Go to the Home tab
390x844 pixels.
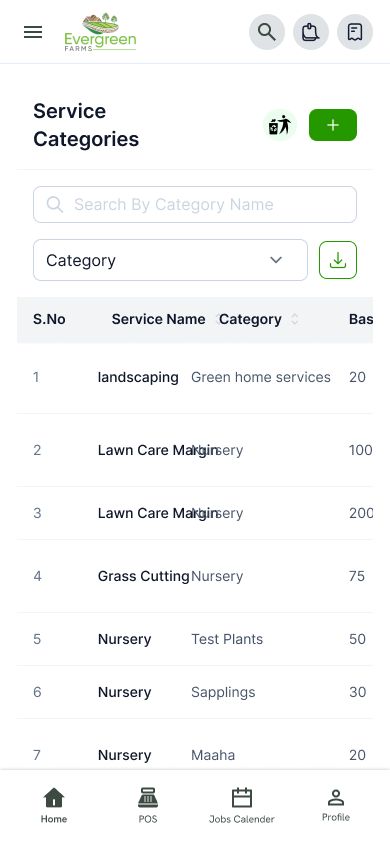(54, 806)
